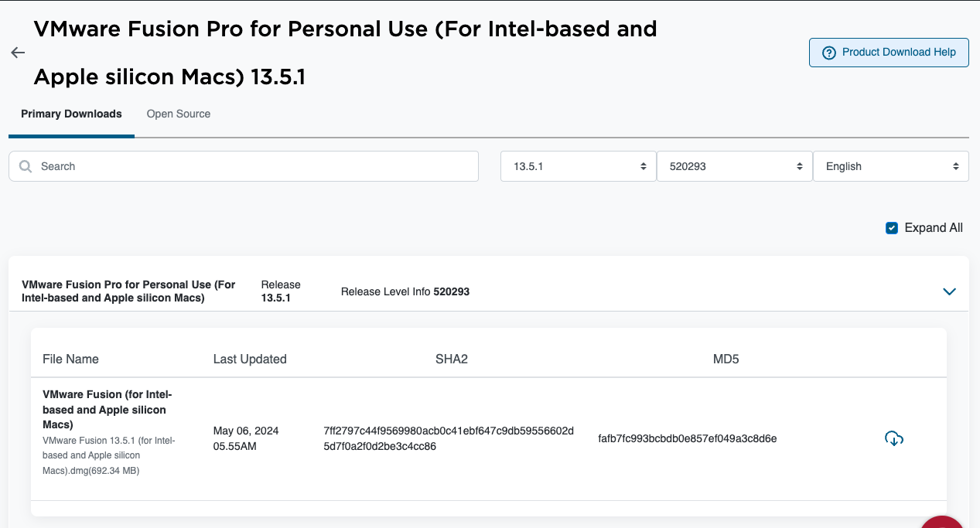Collapse the release row with the blue chevron
Image resolution: width=980 pixels, height=528 pixels.
pos(949,291)
